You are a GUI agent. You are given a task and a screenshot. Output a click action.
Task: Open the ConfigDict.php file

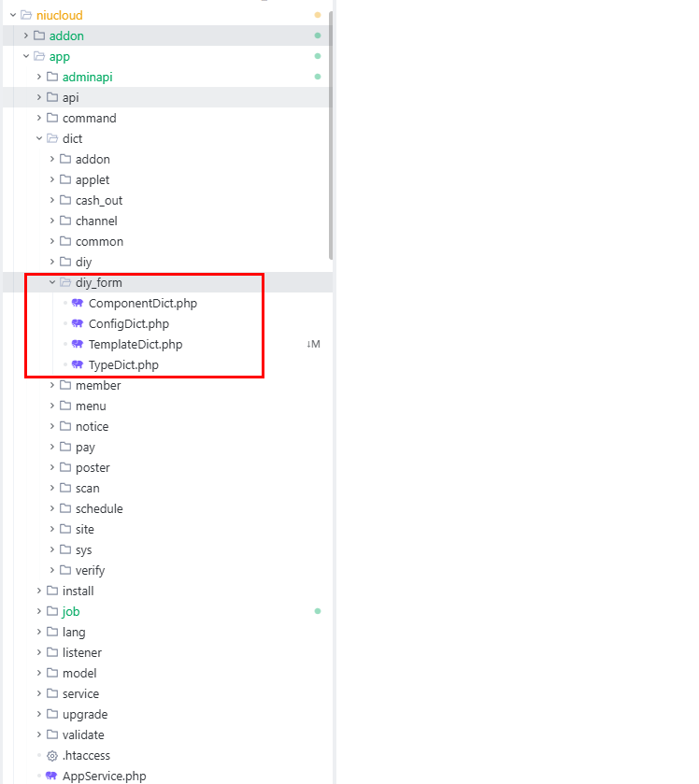[128, 323]
